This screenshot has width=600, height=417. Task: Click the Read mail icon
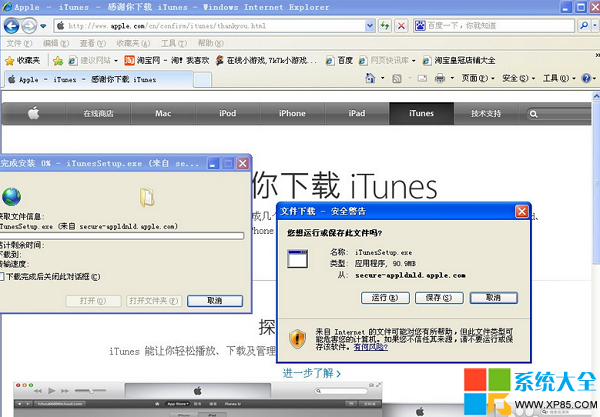tap(422, 78)
